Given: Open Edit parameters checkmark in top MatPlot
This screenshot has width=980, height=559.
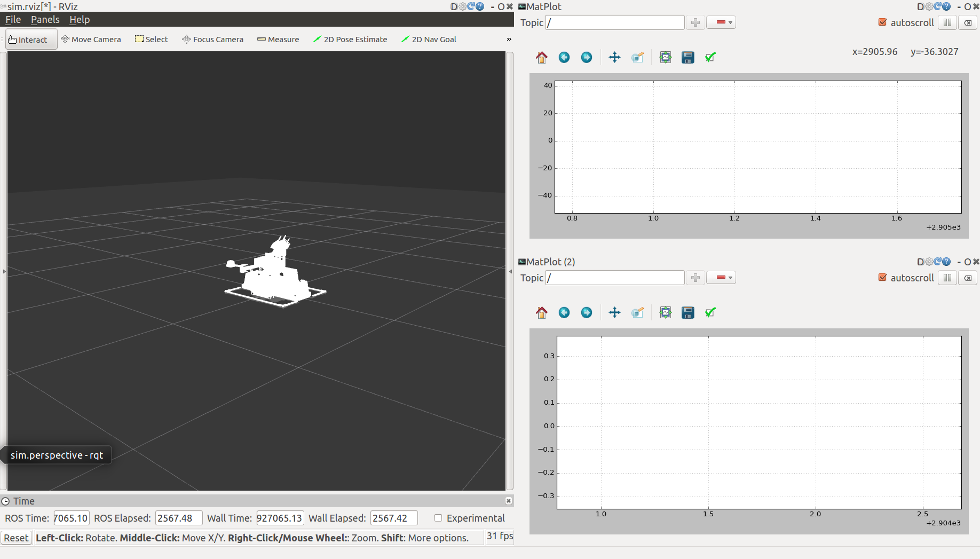Looking at the screenshot, I should (710, 57).
